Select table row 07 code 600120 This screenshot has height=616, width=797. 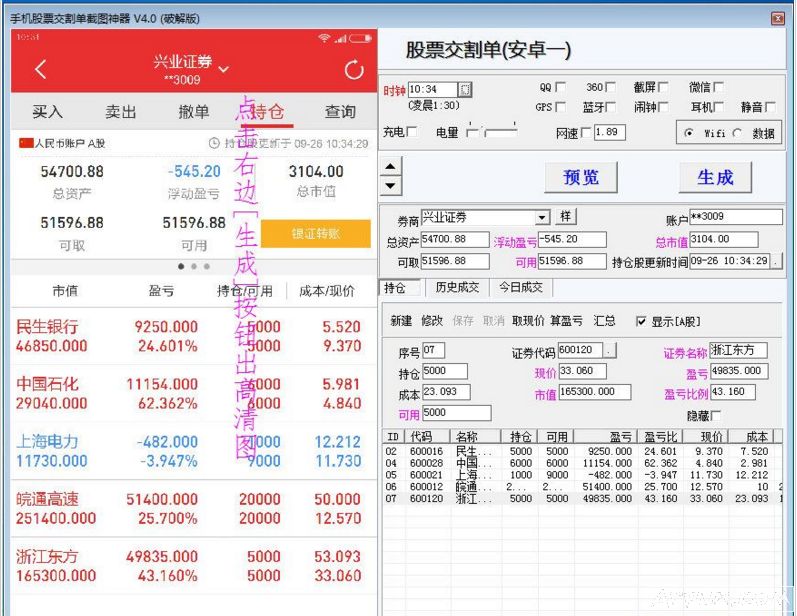[582, 499]
